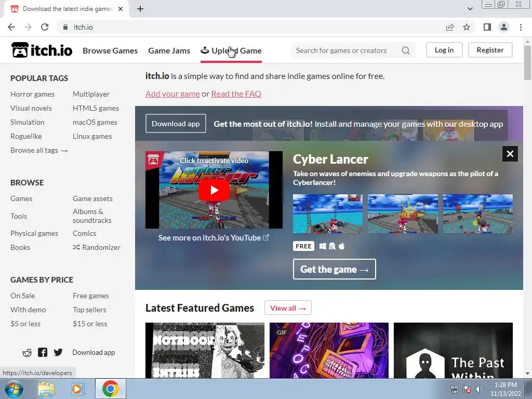
Task: Click sidebar Download app link
Action: 94,353
